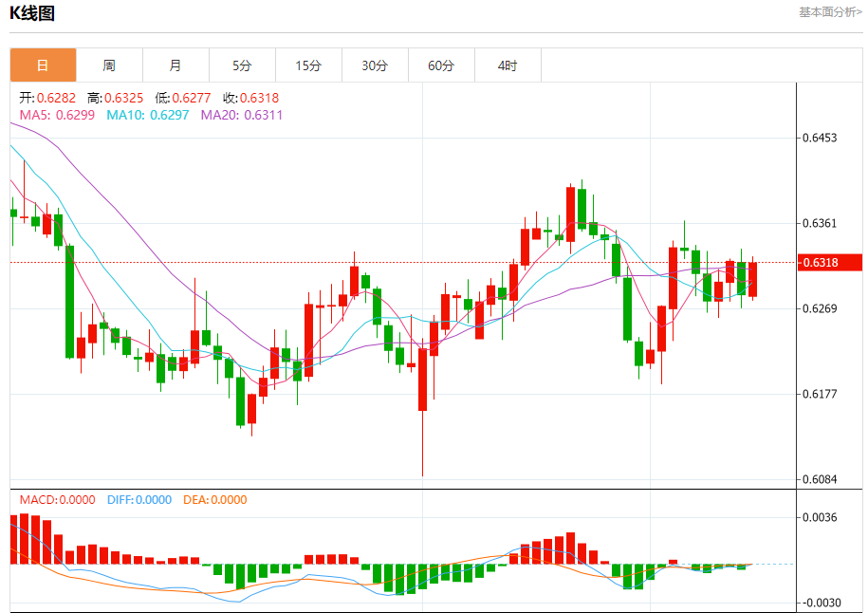
Task: Click the last red candlestick on the chart
Action: click(753, 280)
